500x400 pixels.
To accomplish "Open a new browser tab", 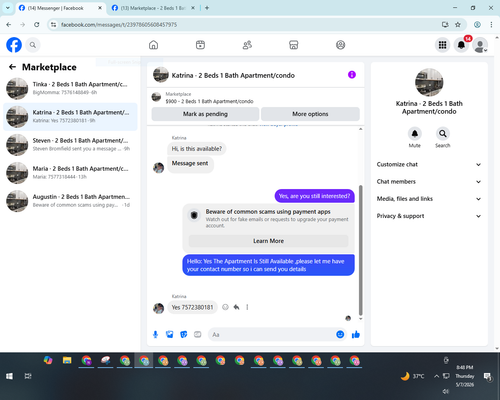I will [x=207, y=8].
